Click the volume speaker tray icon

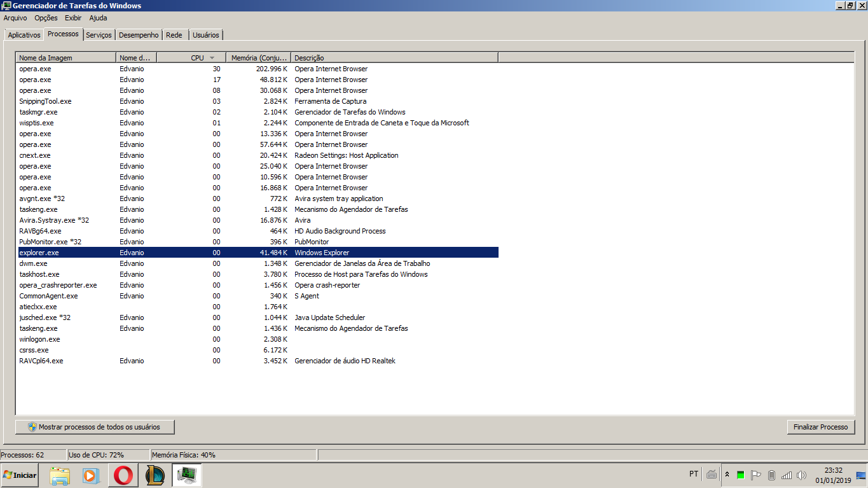point(801,475)
